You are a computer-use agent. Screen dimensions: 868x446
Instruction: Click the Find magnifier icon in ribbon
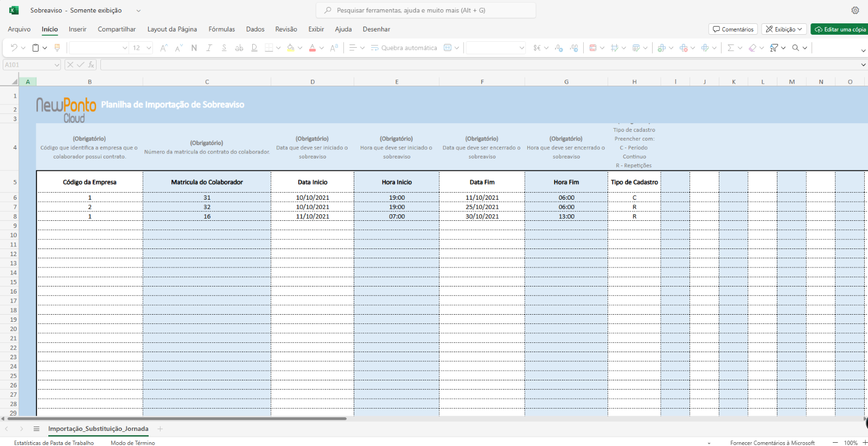point(796,48)
